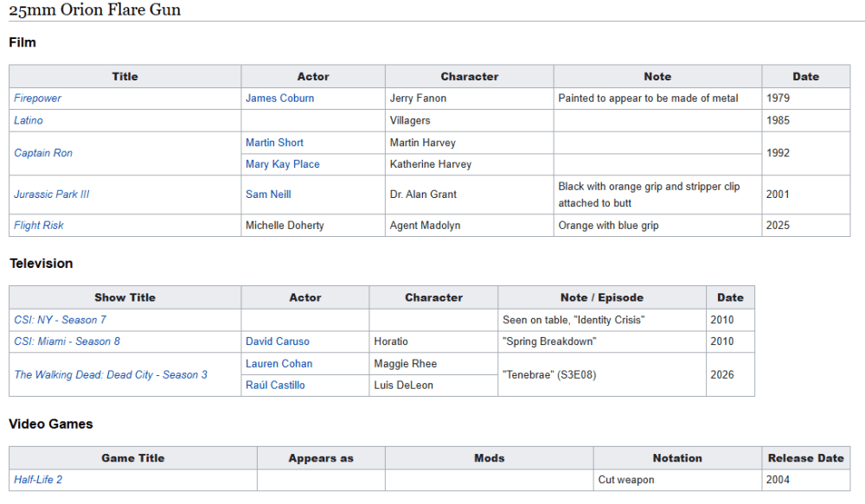Screen dimensions: 865x504
Task: Open the Firepower film link
Action: point(37,99)
